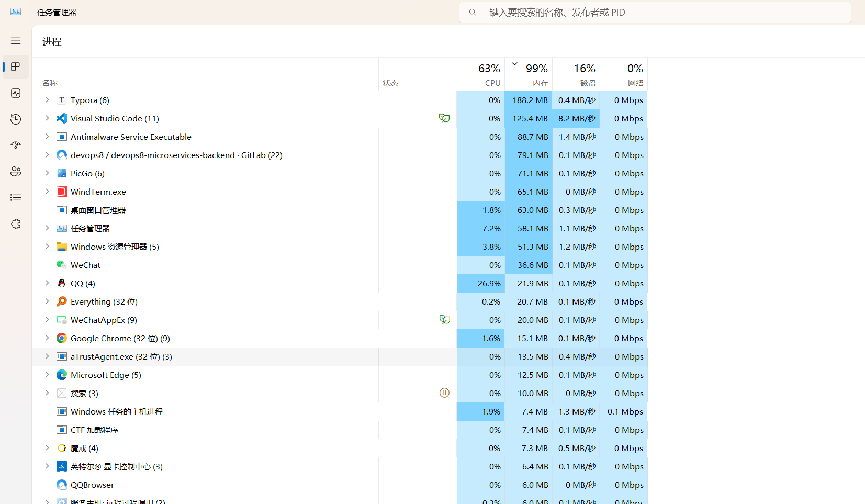Click the QQBrowser process icon

click(62, 485)
